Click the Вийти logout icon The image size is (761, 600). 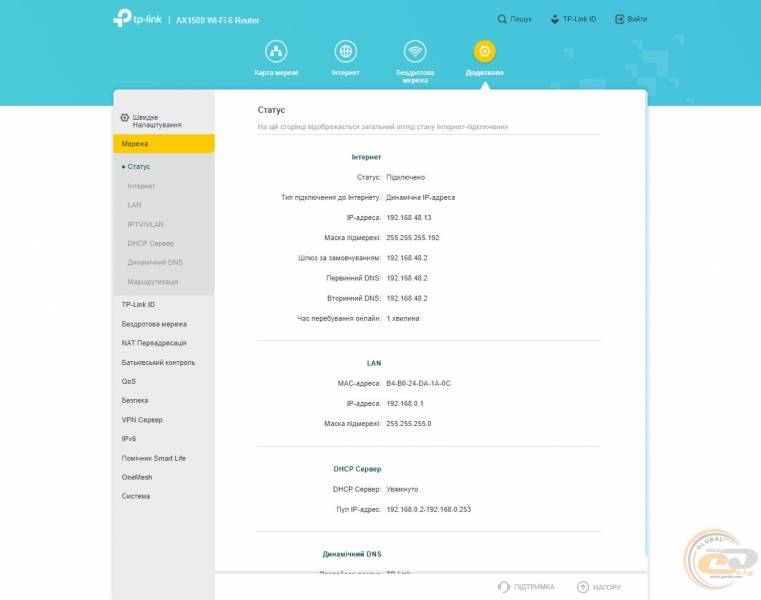(x=619, y=19)
